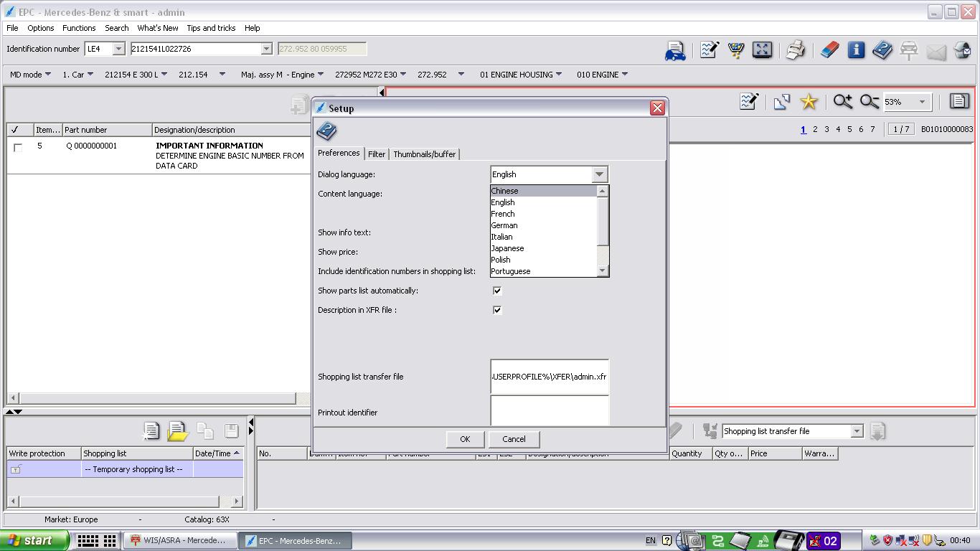The image size is (980, 551).
Task: Open the Functions menu
Action: coord(79,28)
